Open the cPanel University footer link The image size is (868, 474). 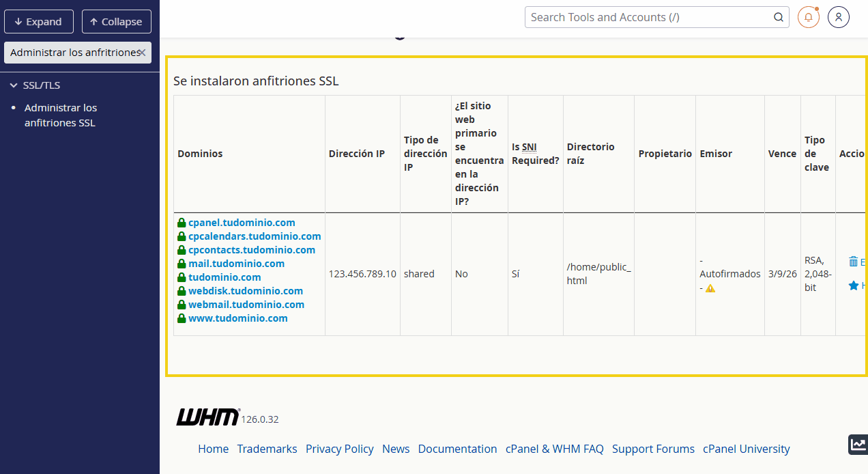coord(746,449)
